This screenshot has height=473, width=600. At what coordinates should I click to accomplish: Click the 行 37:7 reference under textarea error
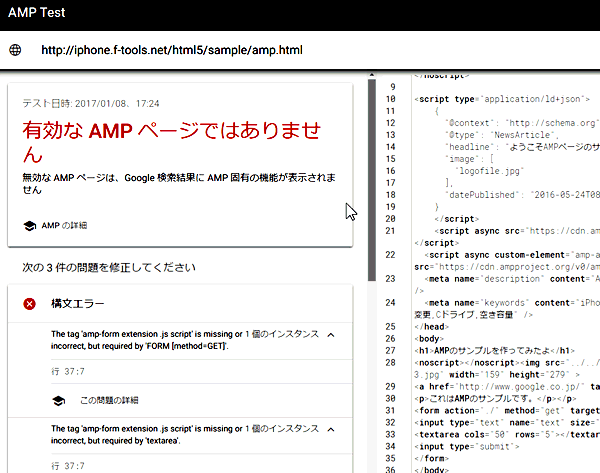(67, 464)
